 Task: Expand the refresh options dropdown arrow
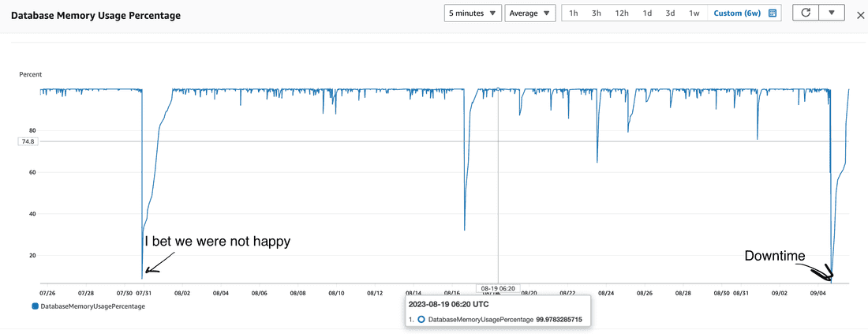831,13
